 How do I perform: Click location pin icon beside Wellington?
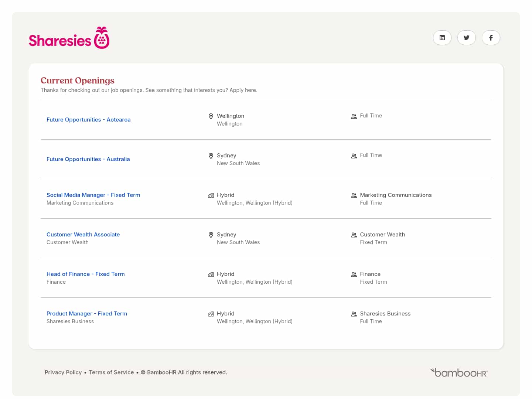coord(211,116)
